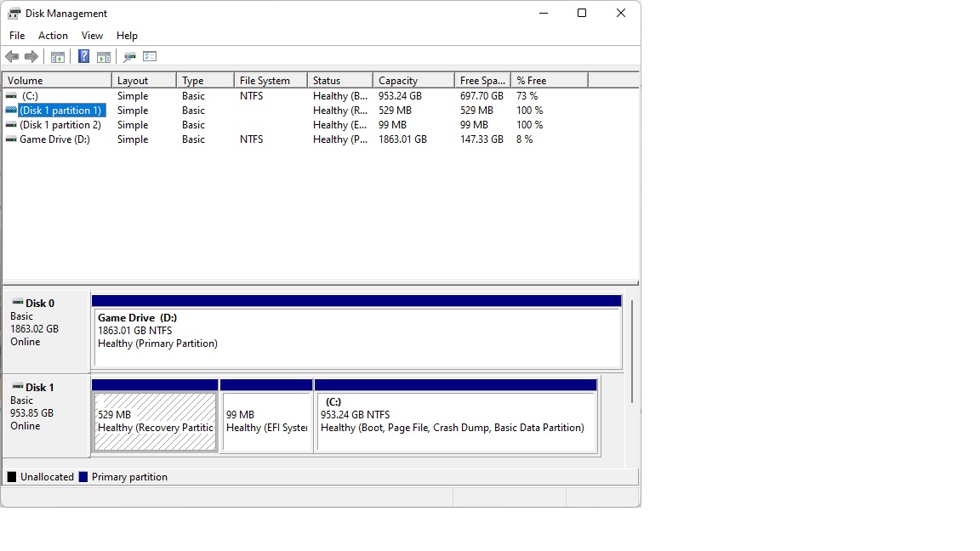The height and width of the screenshot is (551, 980).
Task: Select the (C:) 953.24 GB NTFS partition block
Action: tap(456, 416)
